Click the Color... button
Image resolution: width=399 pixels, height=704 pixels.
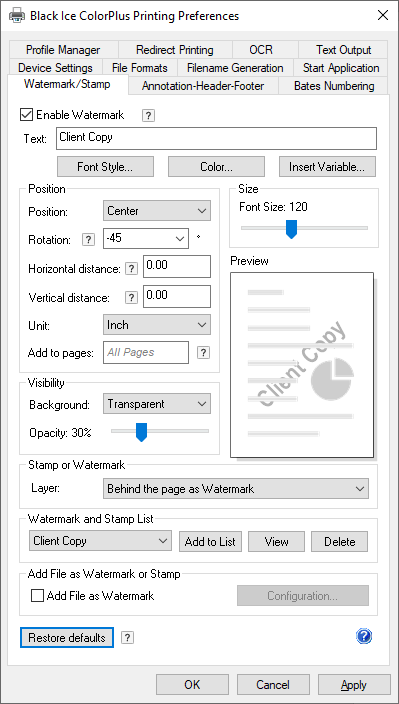click(216, 167)
